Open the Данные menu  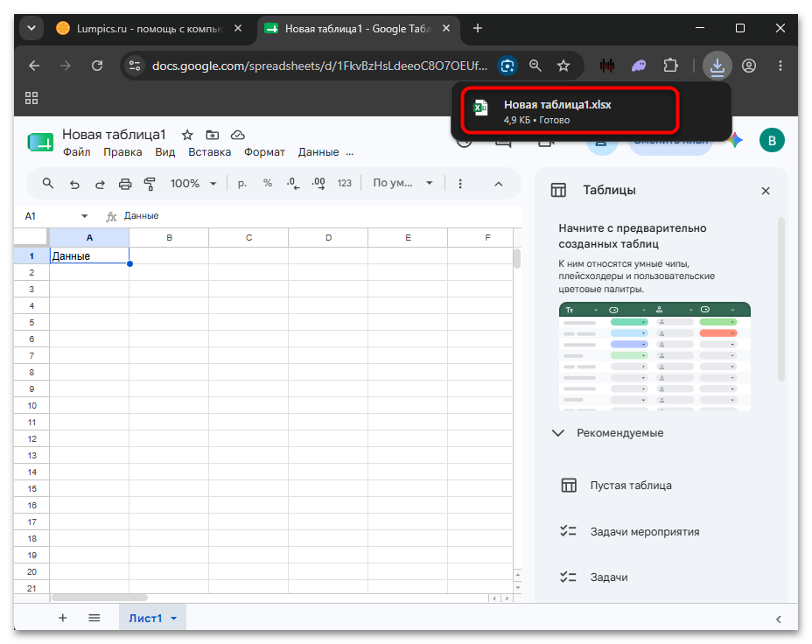[x=318, y=152]
